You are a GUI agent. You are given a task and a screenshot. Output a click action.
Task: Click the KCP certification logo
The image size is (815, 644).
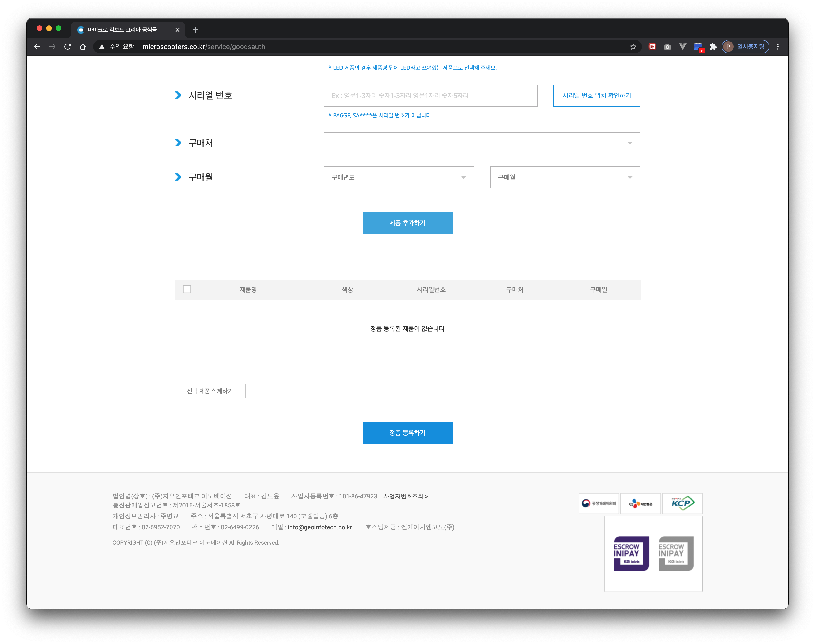click(x=682, y=503)
